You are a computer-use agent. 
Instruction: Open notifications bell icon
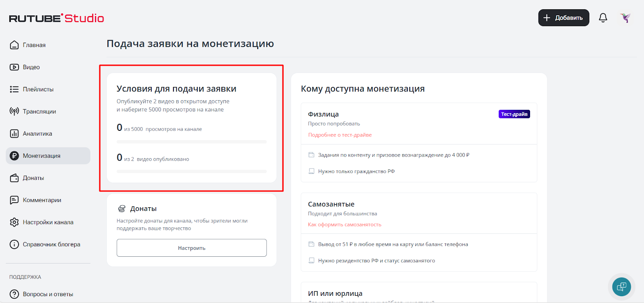[603, 18]
